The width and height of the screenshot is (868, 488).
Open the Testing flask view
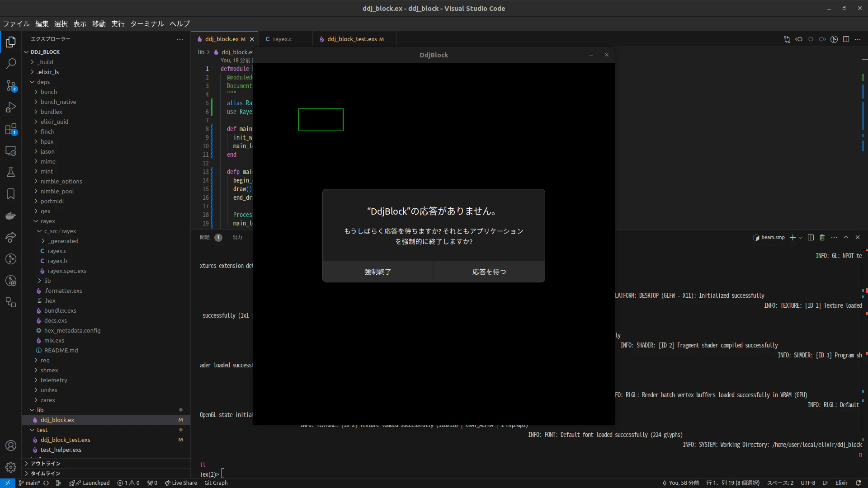coord(11,172)
